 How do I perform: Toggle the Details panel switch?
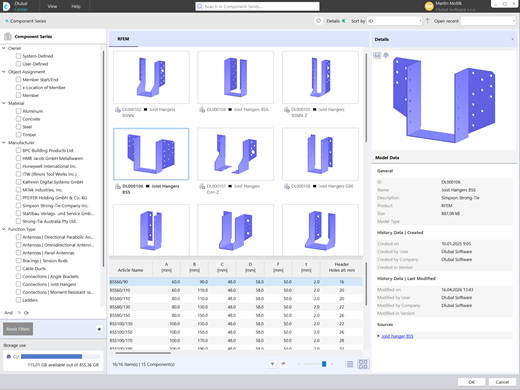point(344,21)
